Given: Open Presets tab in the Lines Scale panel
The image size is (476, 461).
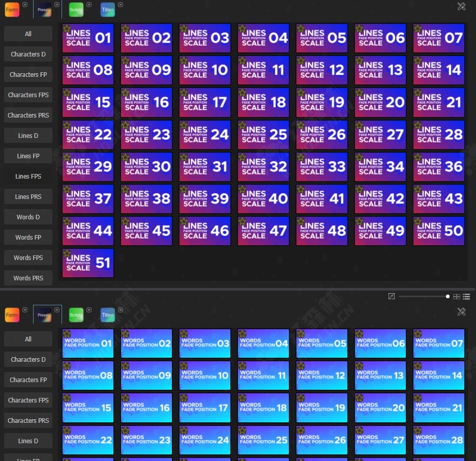Looking at the screenshot, I should pos(44,10).
